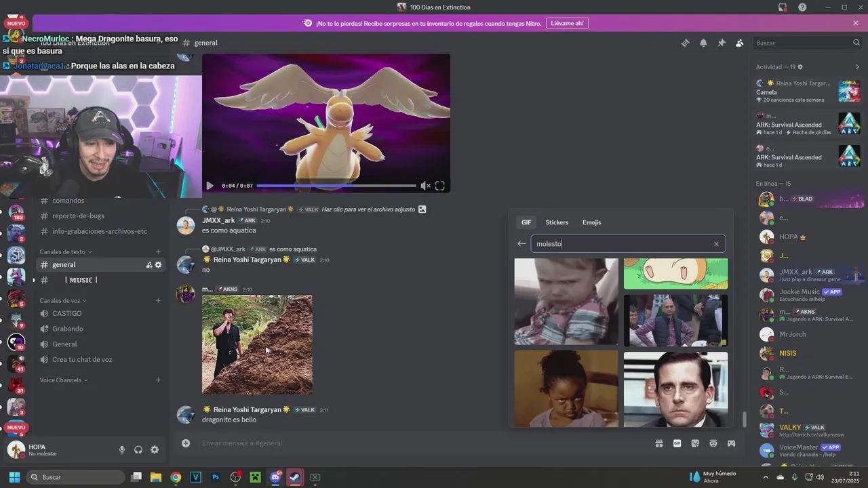
Task: Open user settings gear
Action: [155, 449]
